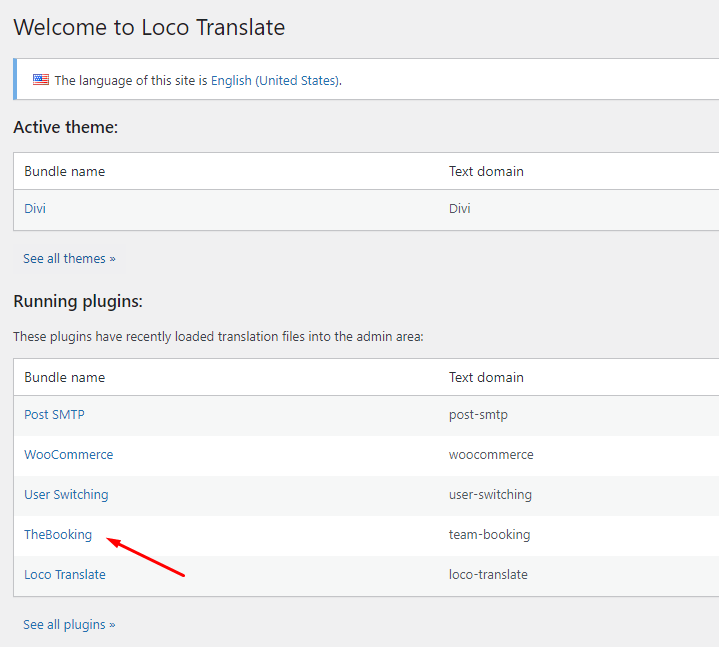Open the WooCommerce plugin bundle
Screen dimensions: 719x647
pos(68,455)
